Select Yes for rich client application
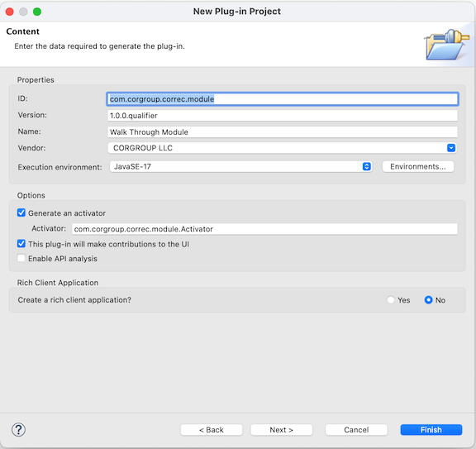Screen dimensions: 476x449 [391, 300]
